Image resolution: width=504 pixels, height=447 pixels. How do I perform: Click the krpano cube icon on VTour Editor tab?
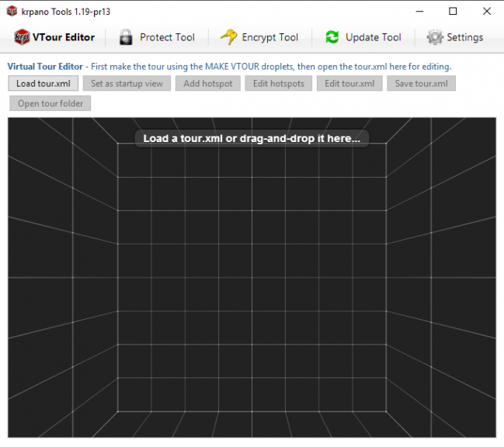point(22,37)
